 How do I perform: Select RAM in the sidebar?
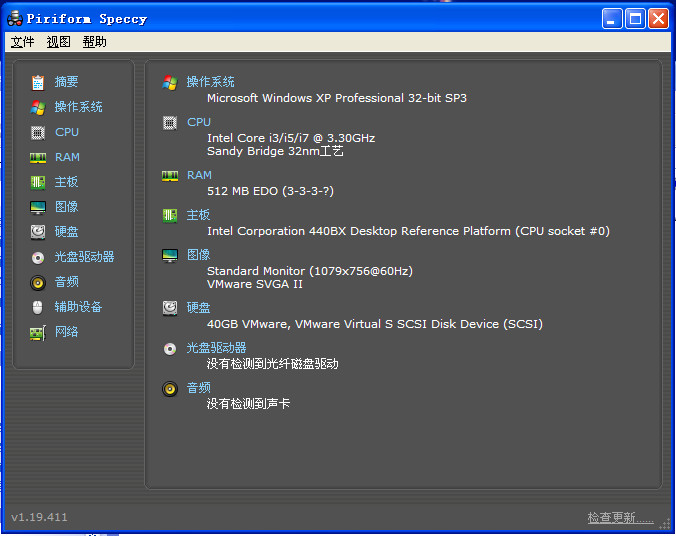tap(67, 157)
